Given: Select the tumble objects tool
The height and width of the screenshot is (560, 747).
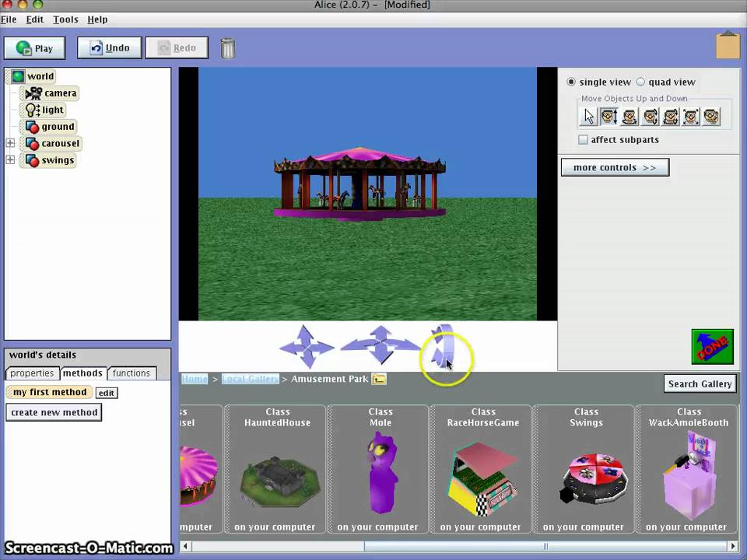Looking at the screenshot, I should [x=670, y=117].
